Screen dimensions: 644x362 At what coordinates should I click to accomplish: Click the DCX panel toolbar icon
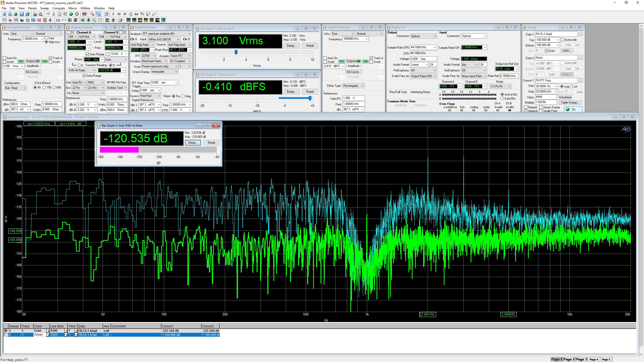point(58,20)
